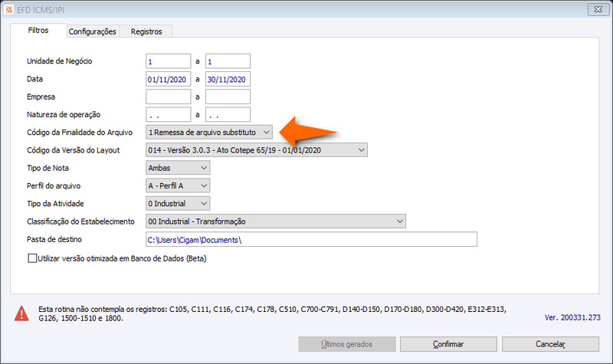Click the Classificação do Estabelecimento label

pos(80,221)
